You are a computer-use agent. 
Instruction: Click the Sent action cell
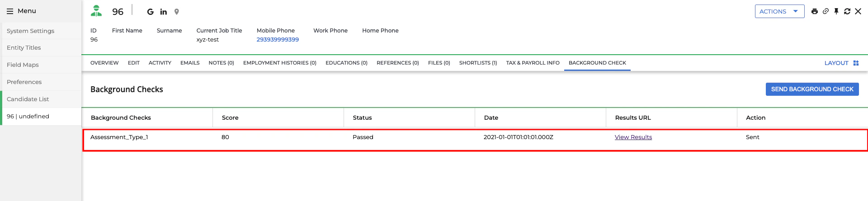pyautogui.click(x=753, y=137)
